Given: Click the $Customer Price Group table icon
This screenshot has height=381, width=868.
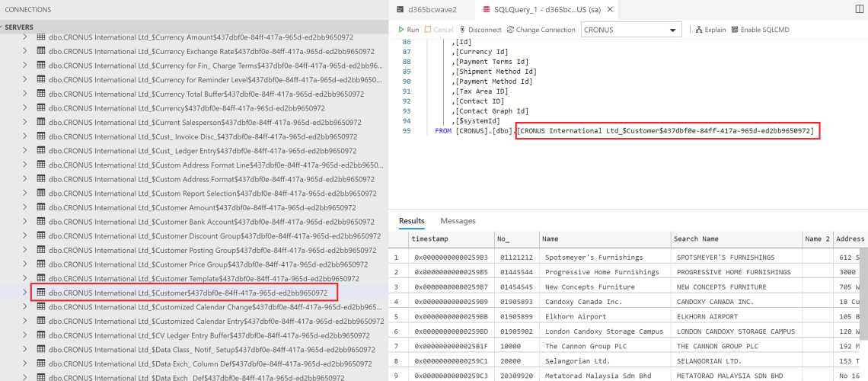Looking at the screenshot, I should (40, 264).
